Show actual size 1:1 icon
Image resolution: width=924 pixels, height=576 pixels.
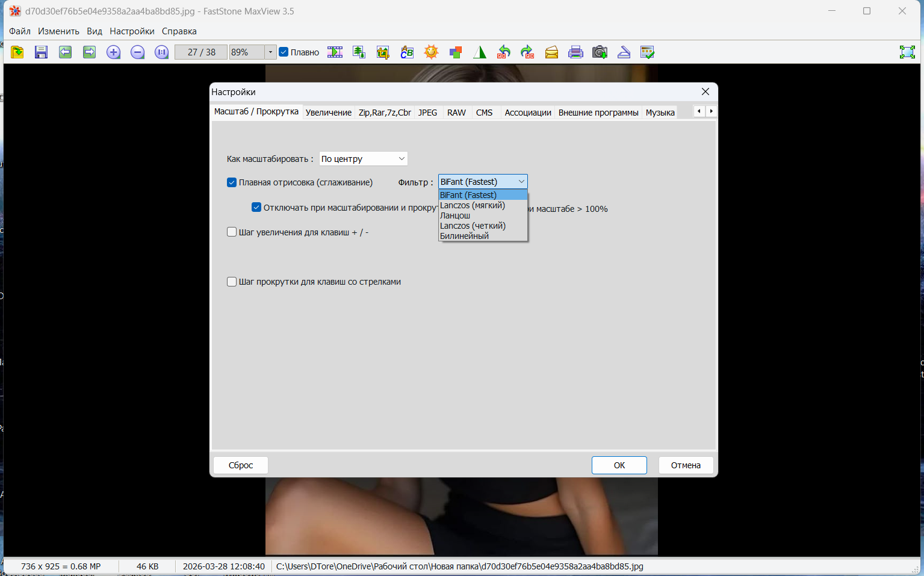pos(161,52)
